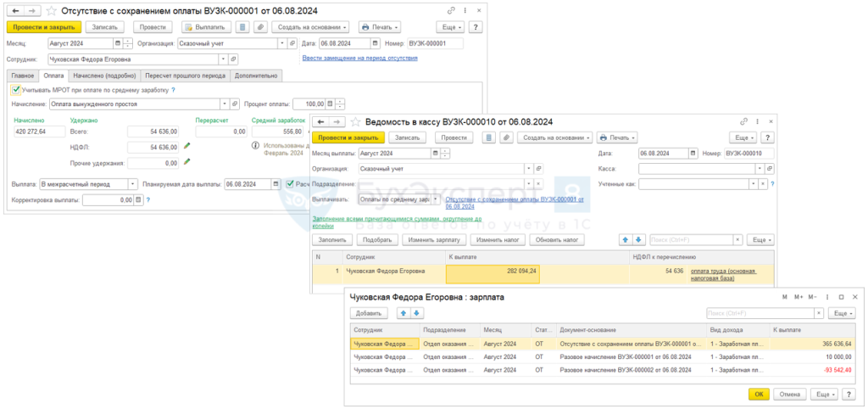The width and height of the screenshot is (868, 409).
Task: Move row down in the Ведомость table
Action: (x=640, y=240)
